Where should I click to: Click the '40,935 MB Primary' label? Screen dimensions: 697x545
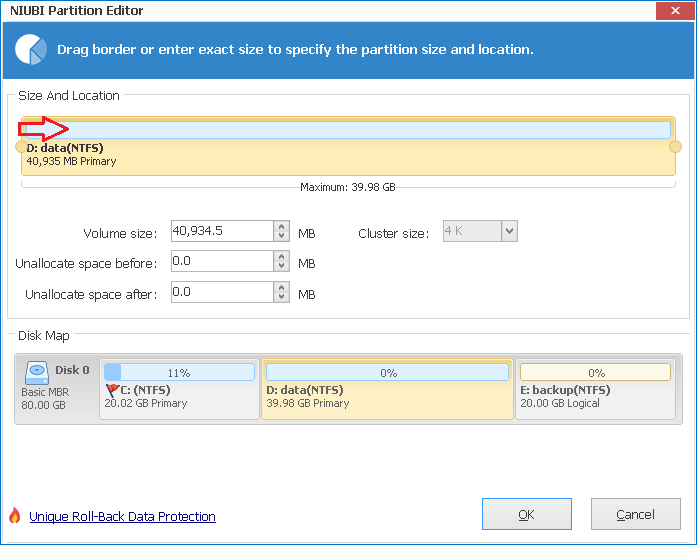[71, 161]
